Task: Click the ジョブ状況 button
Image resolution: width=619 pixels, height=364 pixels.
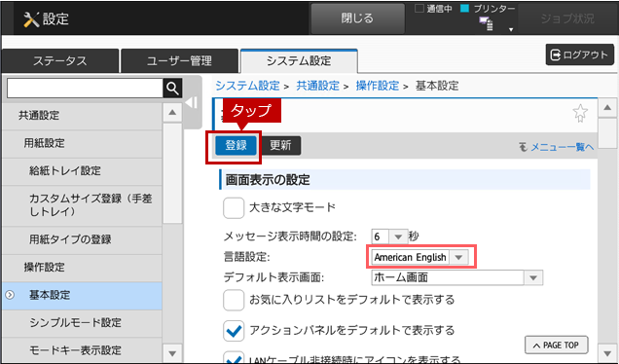Action: [567, 18]
